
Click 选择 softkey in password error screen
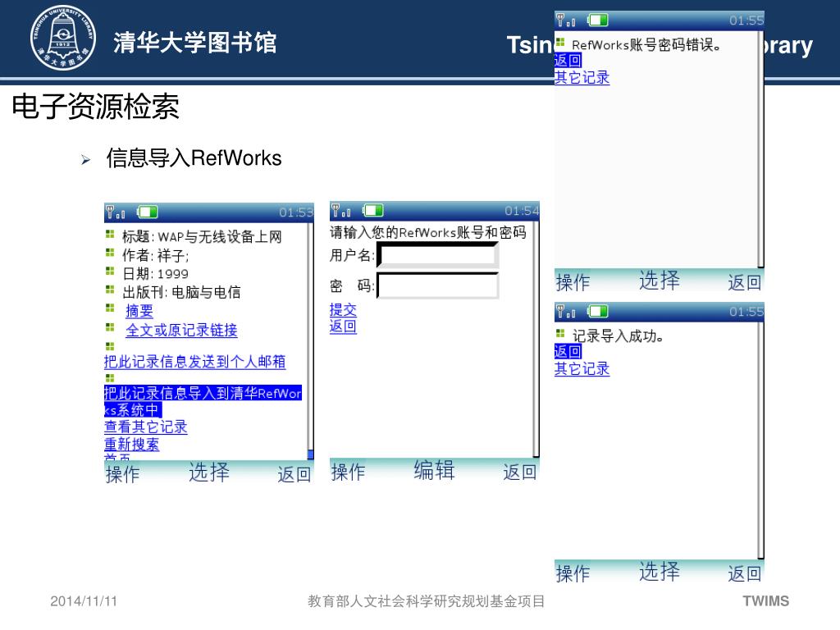[660, 281]
